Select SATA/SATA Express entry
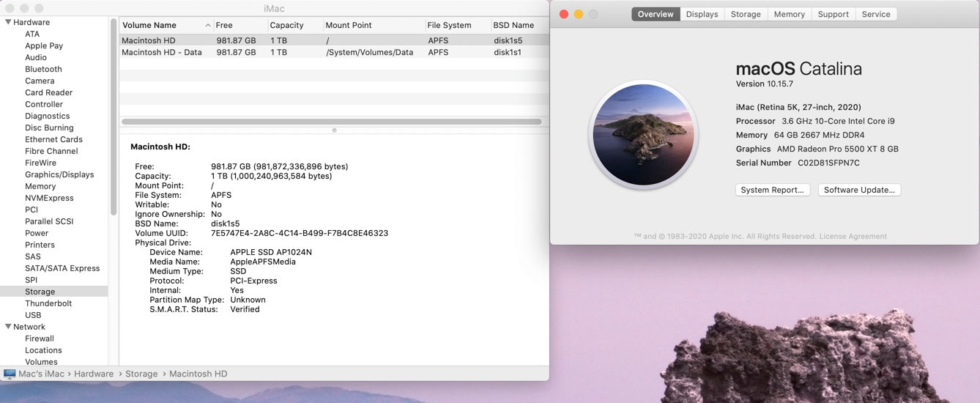The width and height of the screenshot is (980, 403). (62, 268)
